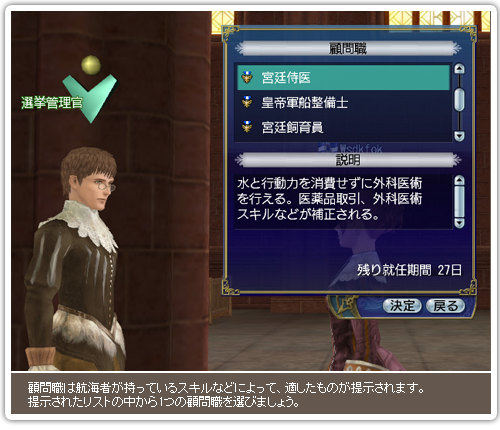Viewport: 500px width, 430px height.
Task: Click the advisor list scroll-down arrow
Action: 459,136
